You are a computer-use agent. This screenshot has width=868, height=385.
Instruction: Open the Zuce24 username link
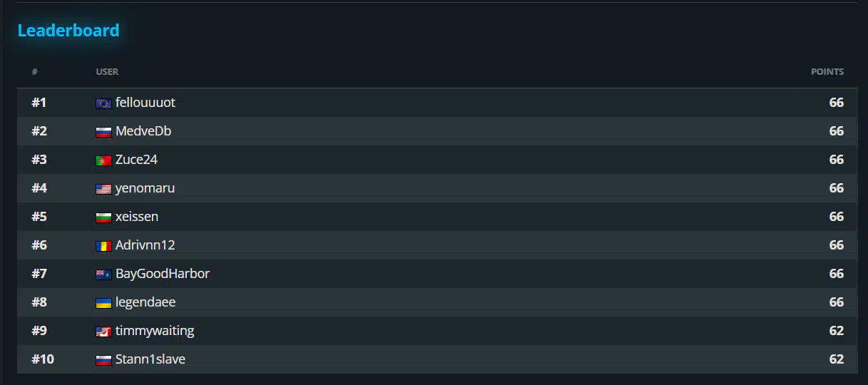click(136, 160)
